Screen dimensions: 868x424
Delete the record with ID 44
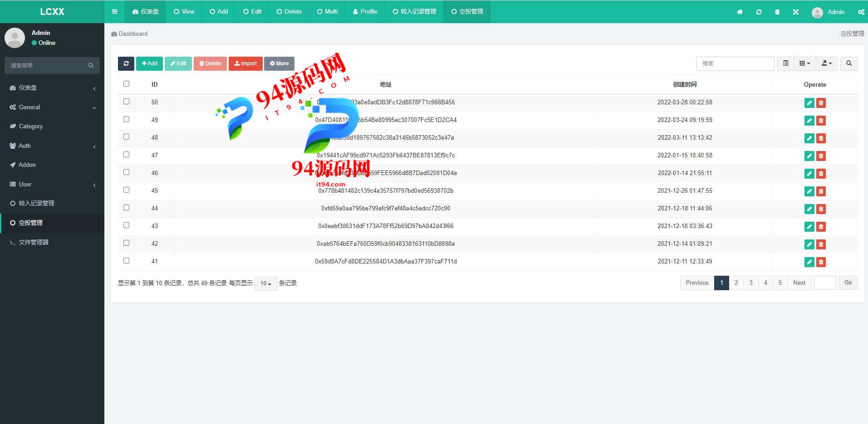pyautogui.click(x=821, y=209)
